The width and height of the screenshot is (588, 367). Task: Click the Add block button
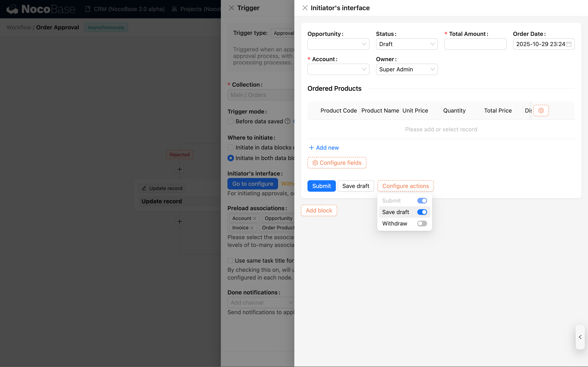319,210
